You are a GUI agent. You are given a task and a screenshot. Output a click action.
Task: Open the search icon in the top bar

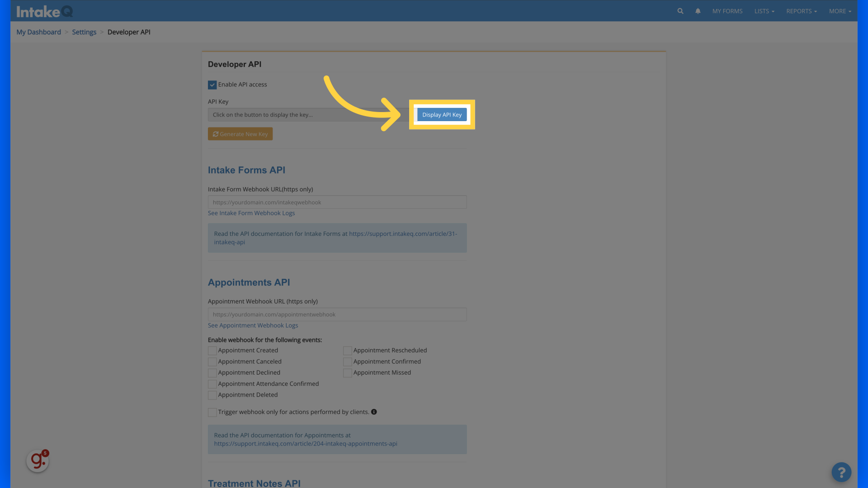(680, 11)
